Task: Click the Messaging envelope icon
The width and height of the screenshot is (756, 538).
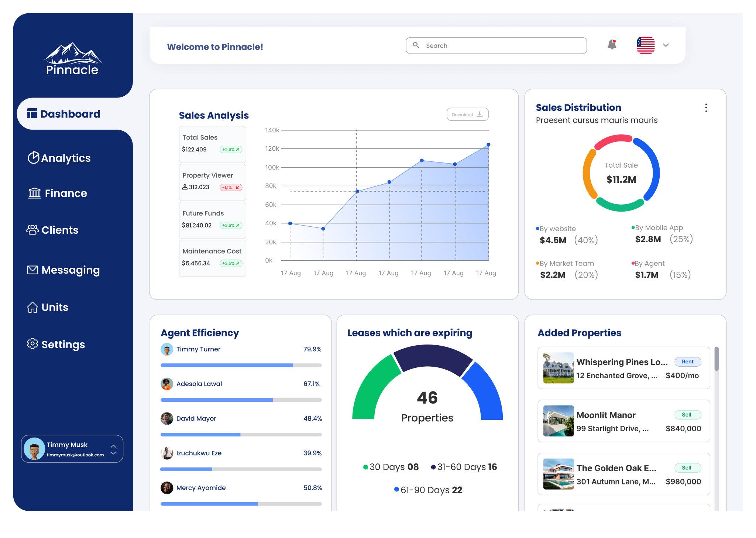Action: 32,270
